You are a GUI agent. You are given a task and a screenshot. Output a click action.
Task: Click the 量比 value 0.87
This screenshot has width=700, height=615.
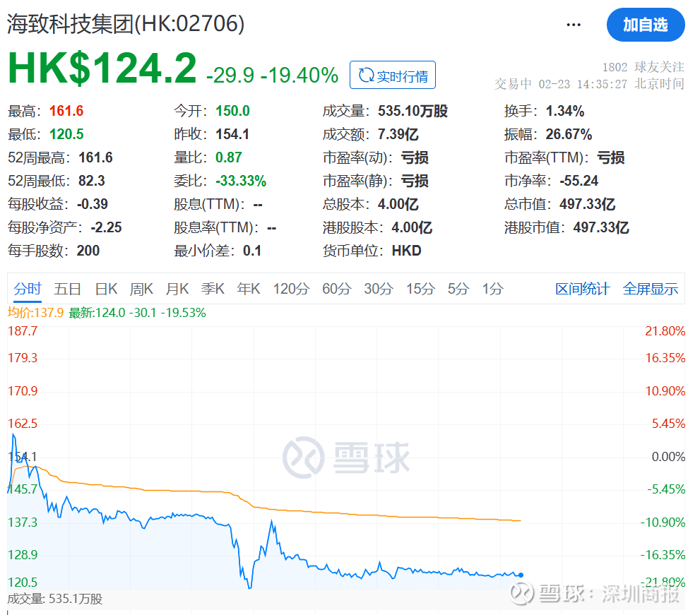[229, 157]
